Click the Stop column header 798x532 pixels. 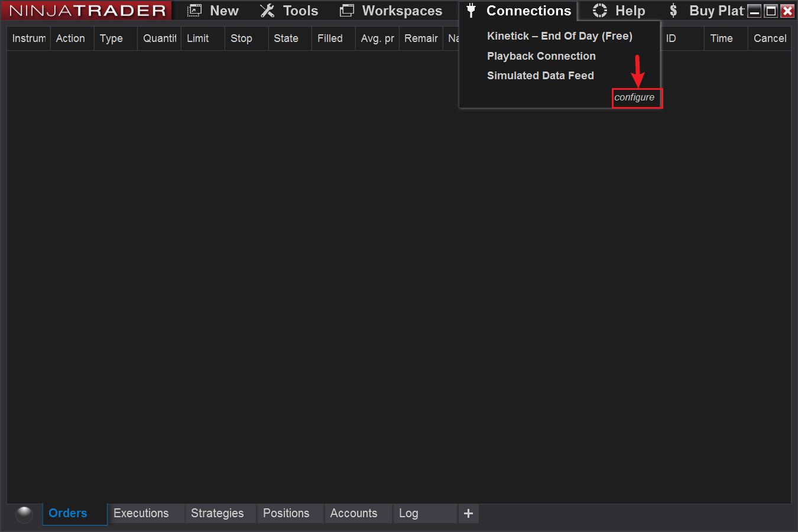(x=246, y=38)
